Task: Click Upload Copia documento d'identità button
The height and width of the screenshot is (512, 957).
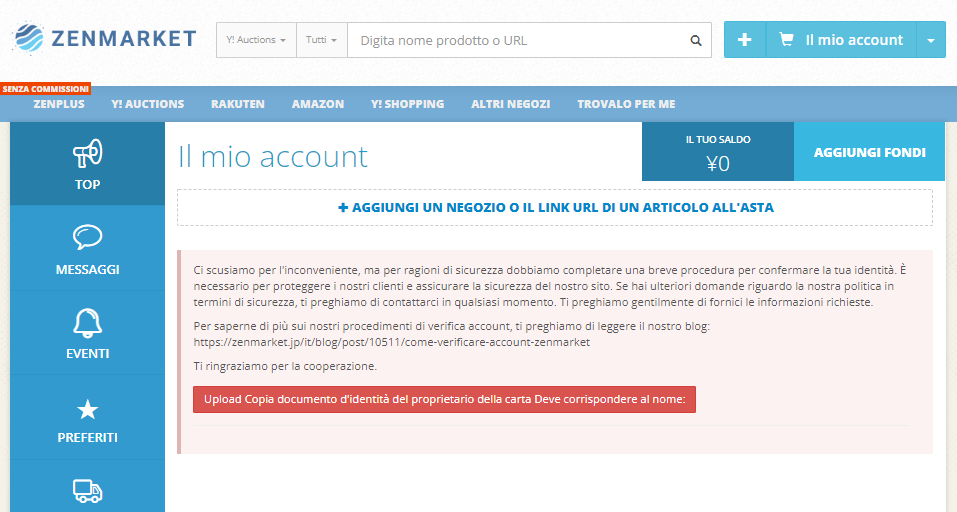Action: [x=444, y=400]
